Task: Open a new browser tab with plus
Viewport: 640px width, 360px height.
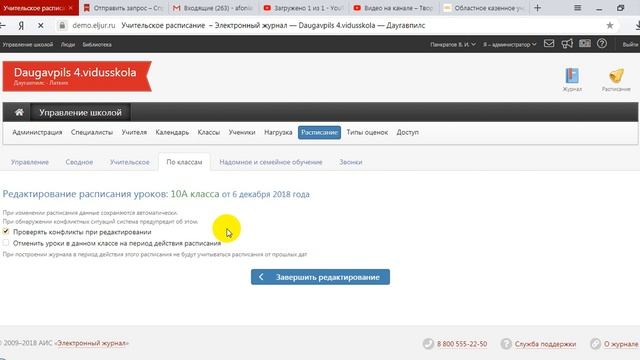Action: click(537, 8)
